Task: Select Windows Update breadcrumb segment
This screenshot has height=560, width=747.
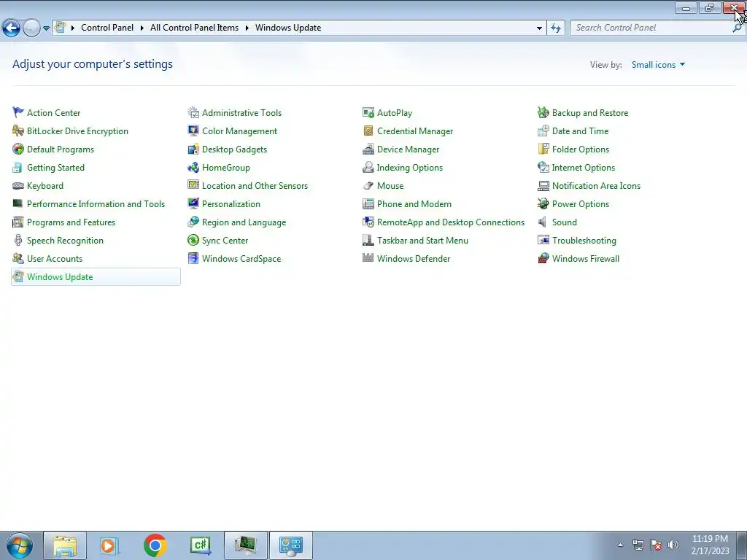Action: point(288,28)
